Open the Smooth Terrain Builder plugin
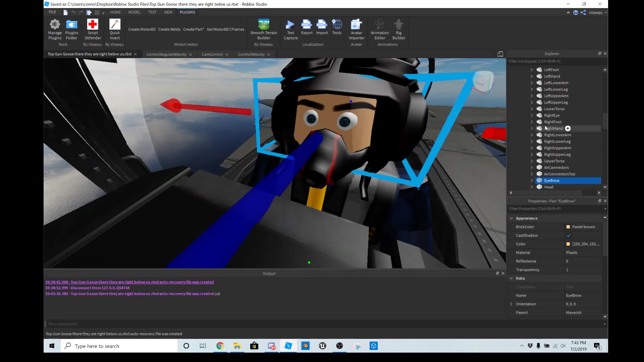The image size is (644, 362). [264, 28]
